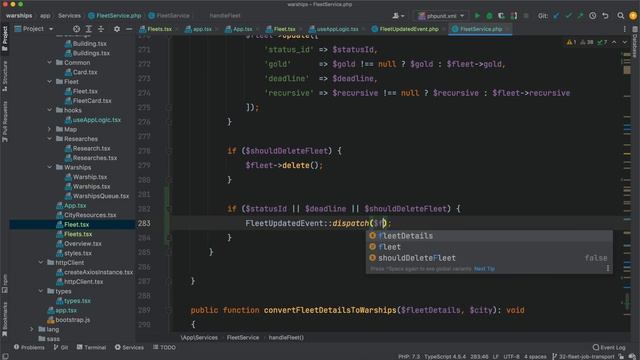
Task: Run with coverage icon in toolbar
Action: [501, 16]
